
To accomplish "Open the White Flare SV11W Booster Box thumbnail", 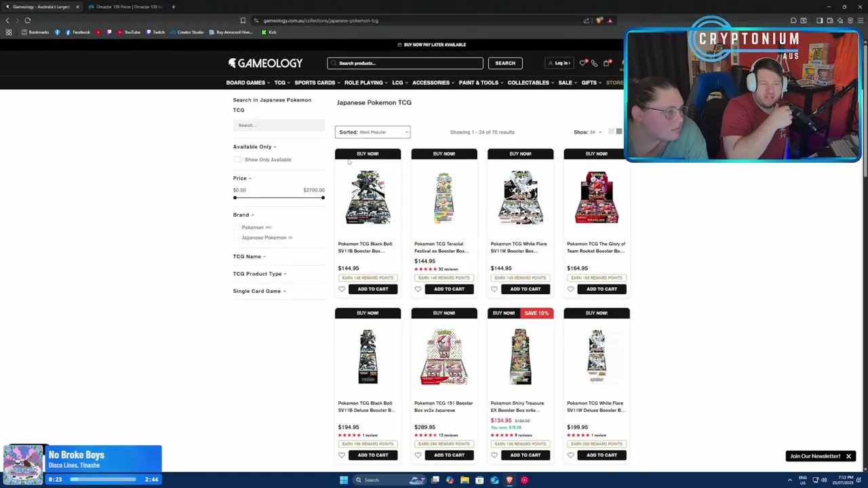I will [520, 197].
